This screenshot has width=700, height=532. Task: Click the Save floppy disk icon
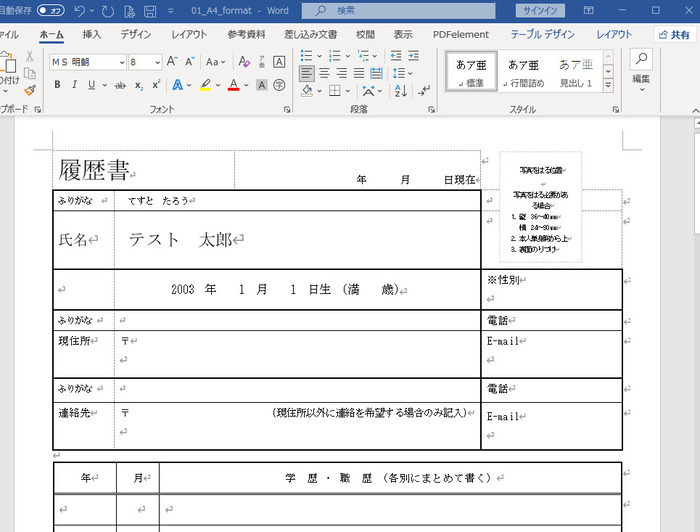(x=150, y=11)
